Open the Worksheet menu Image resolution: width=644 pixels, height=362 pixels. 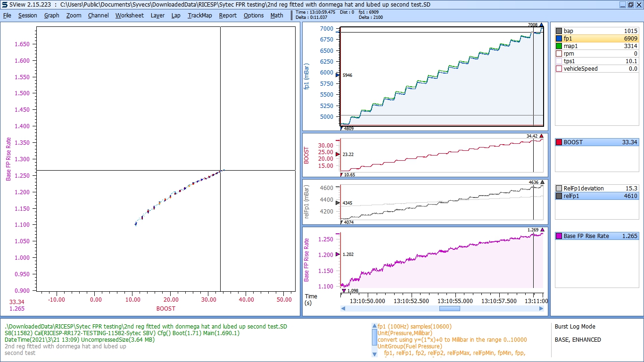(x=129, y=15)
